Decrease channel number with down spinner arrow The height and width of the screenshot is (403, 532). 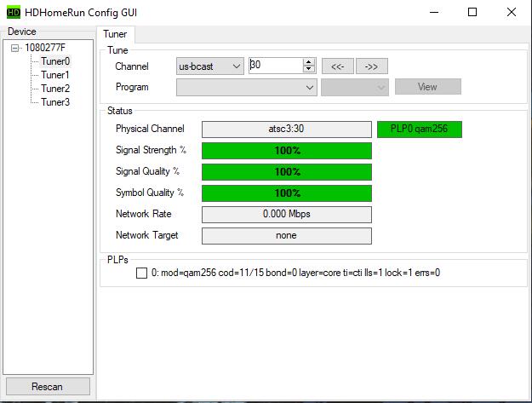click(x=308, y=69)
